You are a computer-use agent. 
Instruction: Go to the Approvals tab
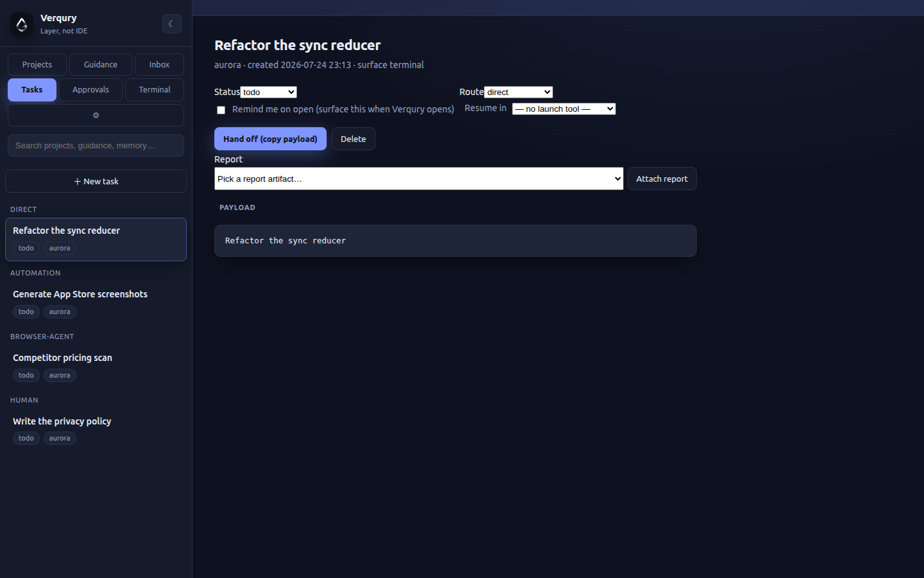click(90, 90)
